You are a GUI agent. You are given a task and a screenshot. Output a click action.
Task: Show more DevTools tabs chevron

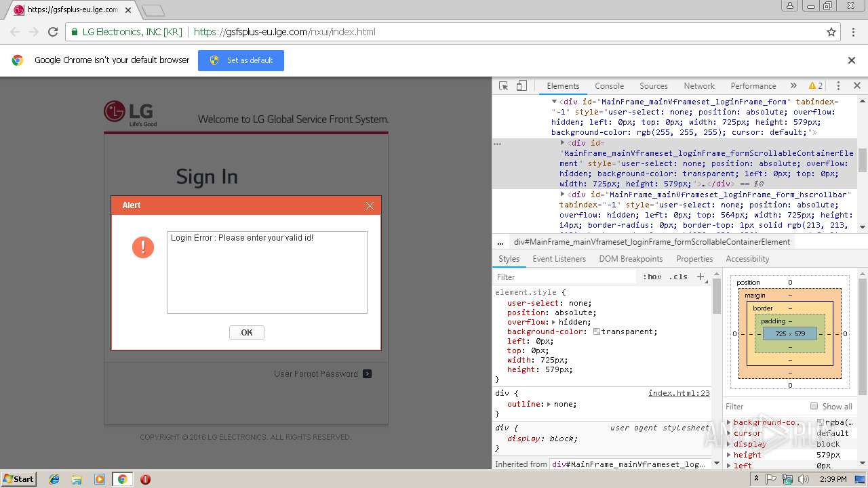coord(793,86)
